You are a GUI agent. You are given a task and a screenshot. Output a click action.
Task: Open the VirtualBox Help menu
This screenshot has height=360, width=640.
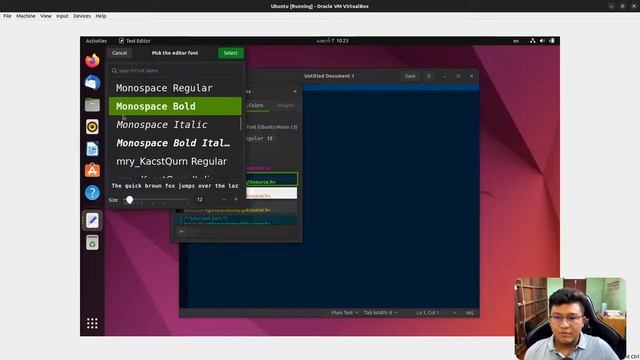101,16
